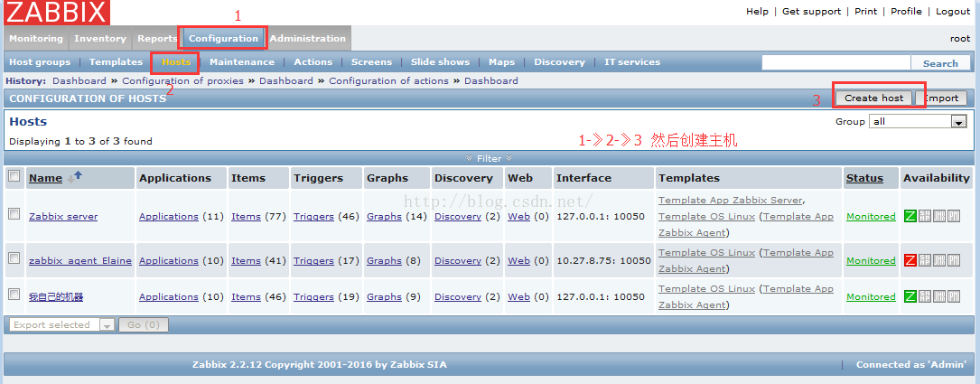The width and height of the screenshot is (980, 384).
Task: Click SNMP availability icon for zabbix_agent_Elaine
Action: [x=925, y=260]
